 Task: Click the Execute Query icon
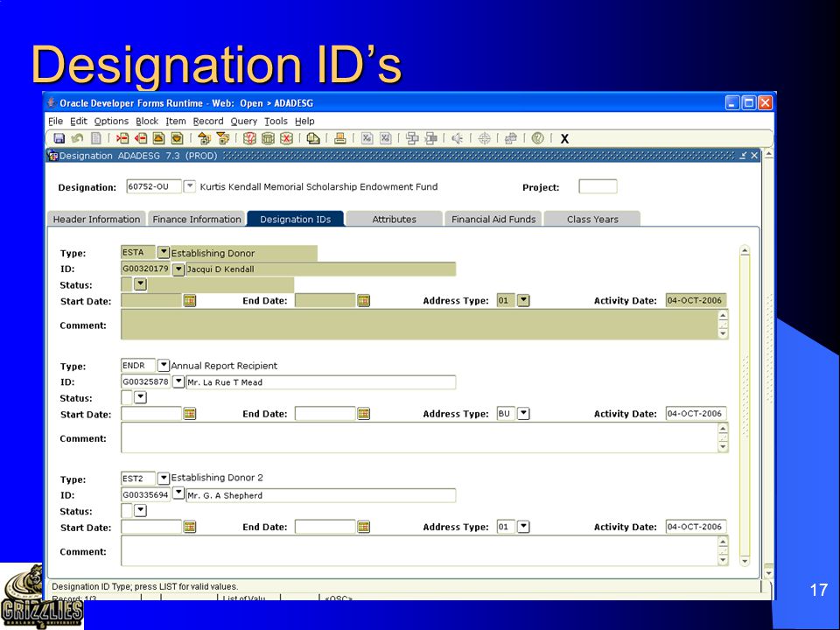[268, 138]
